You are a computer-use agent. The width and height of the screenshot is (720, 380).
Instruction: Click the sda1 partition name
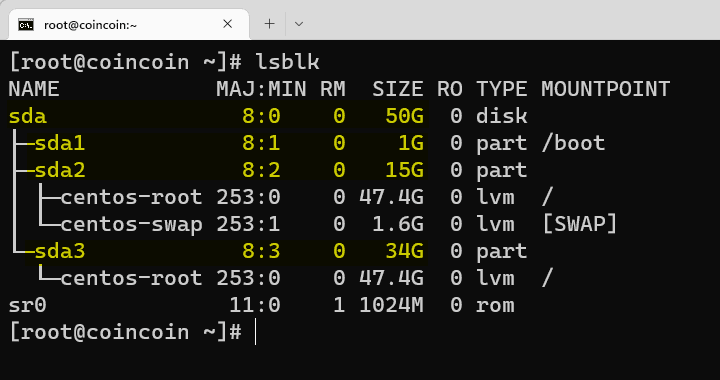60,143
